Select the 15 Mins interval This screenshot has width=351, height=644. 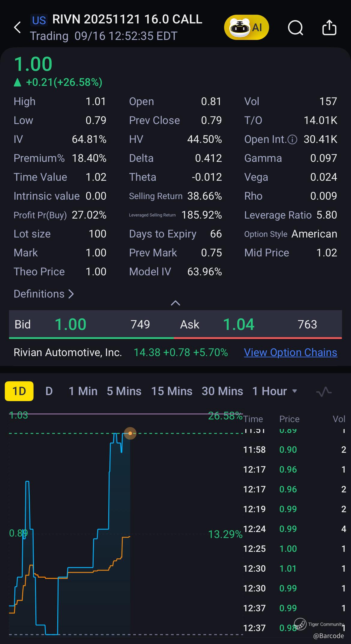172,391
